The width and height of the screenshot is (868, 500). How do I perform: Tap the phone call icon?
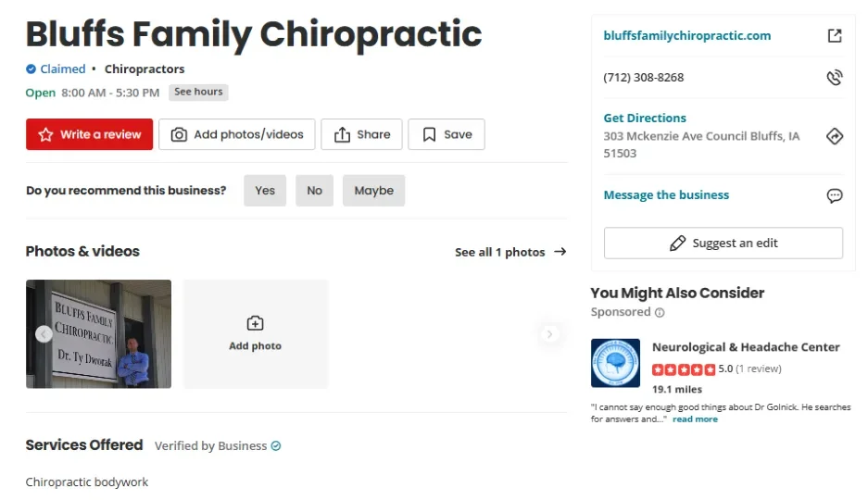click(x=835, y=78)
